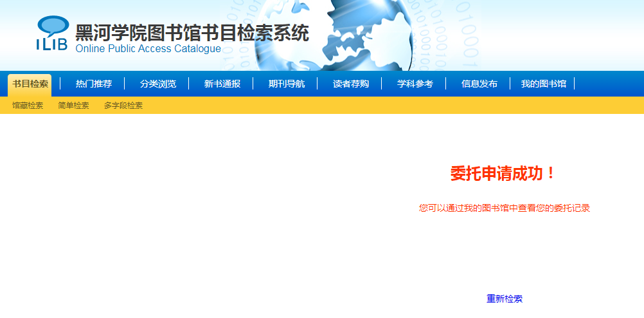Image resolution: width=644 pixels, height=318 pixels.
Task: Click the ILIB text beneath the logo
Action: pos(51,44)
